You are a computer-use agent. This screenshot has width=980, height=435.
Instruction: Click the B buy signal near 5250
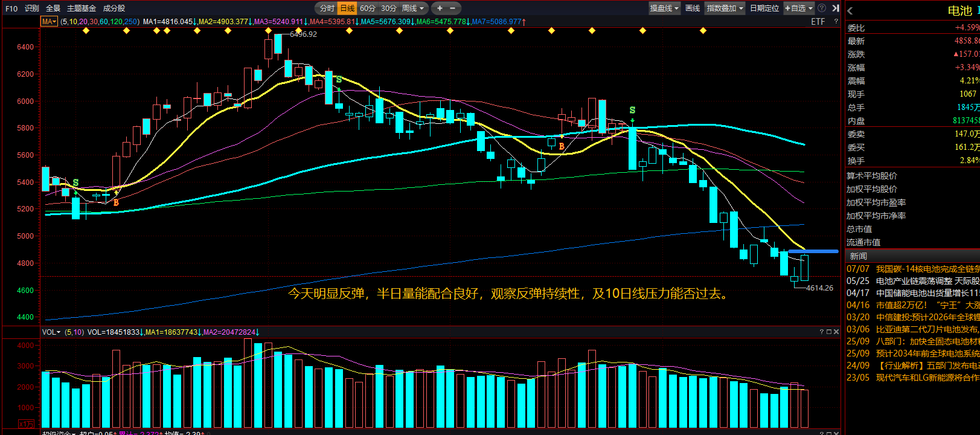[x=116, y=202]
